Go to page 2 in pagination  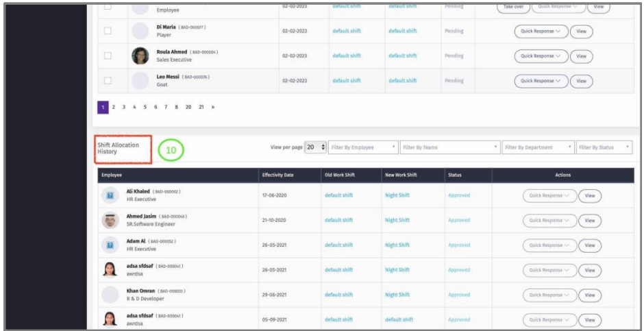point(113,107)
